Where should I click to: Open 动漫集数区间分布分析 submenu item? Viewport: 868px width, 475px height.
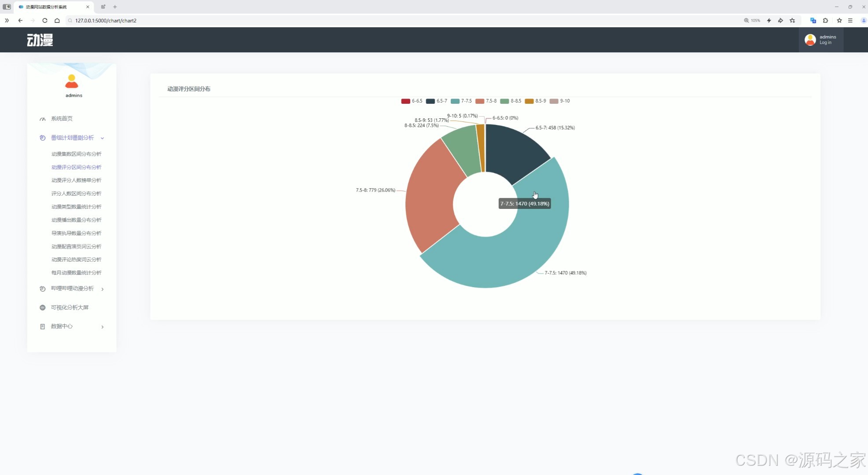pyautogui.click(x=76, y=154)
